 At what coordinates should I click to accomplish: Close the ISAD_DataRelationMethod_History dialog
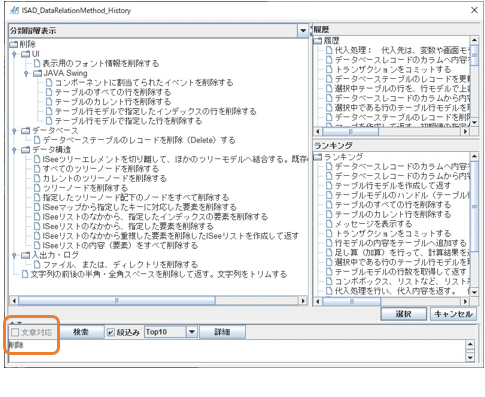[474, 10]
